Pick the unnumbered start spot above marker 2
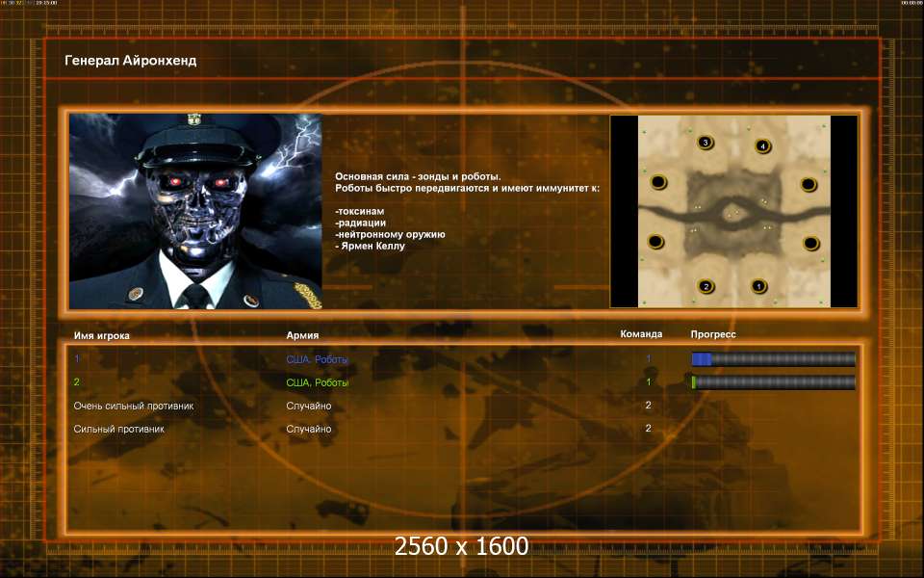 click(655, 241)
